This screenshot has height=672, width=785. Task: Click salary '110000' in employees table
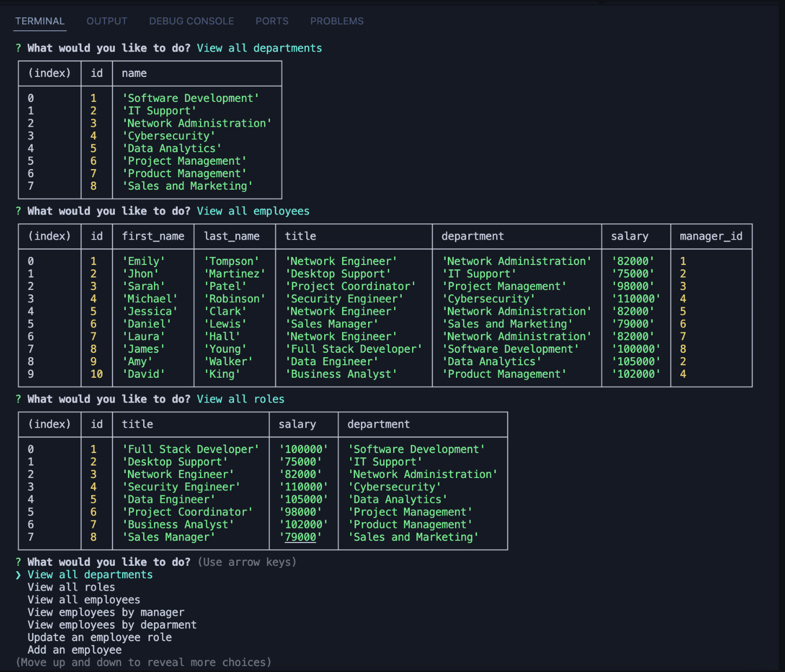(636, 299)
